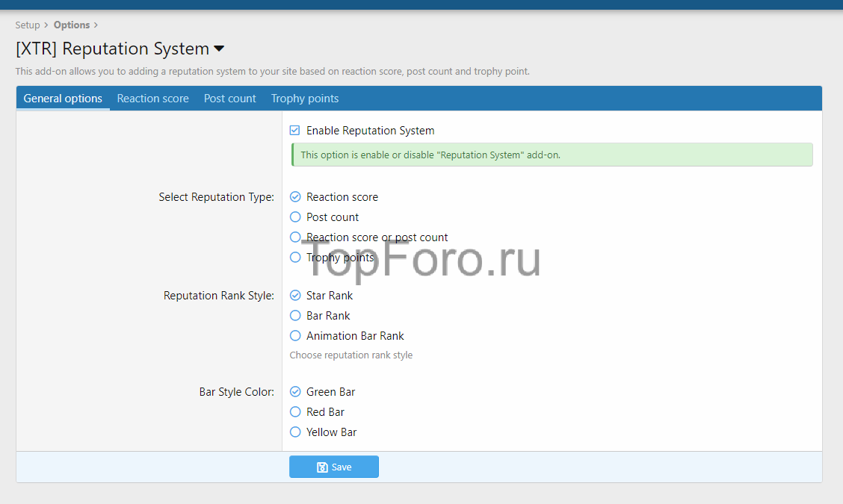This screenshot has width=843, height=504.
Task: Toggle Enable Reputation System checkbox
Action: pos(295,131)
